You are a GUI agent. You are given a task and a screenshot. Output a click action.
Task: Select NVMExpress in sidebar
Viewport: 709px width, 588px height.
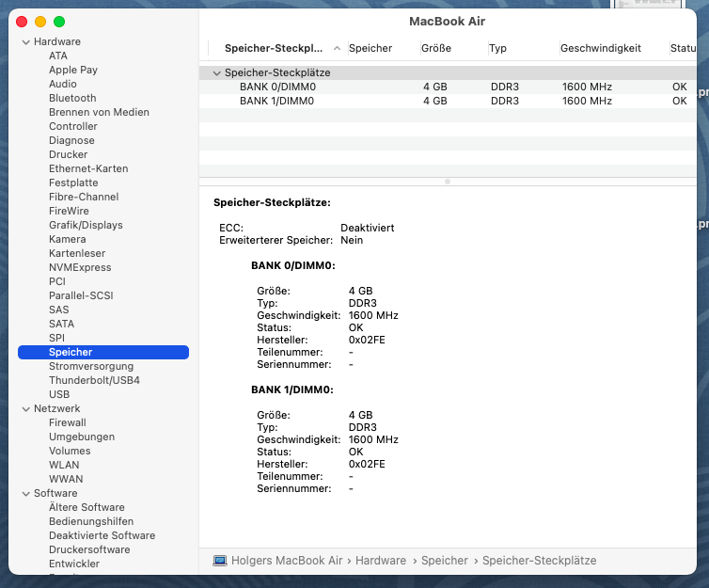pyautogui.click(x=80, y=267)
